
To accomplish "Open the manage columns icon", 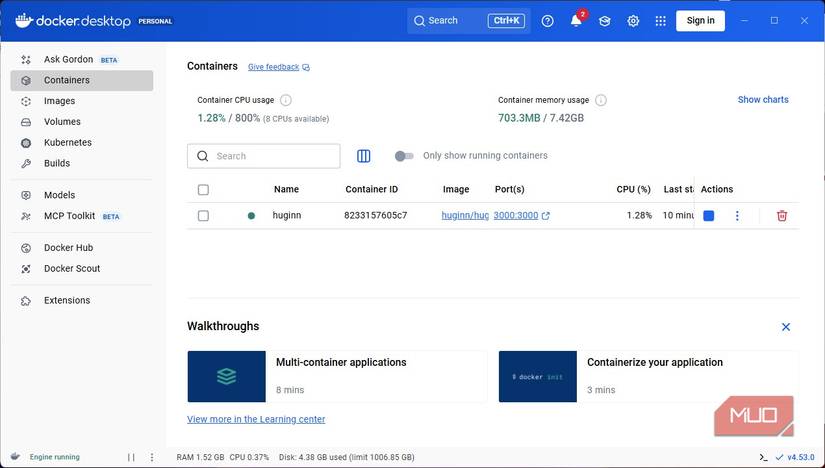I will (364, 156).
